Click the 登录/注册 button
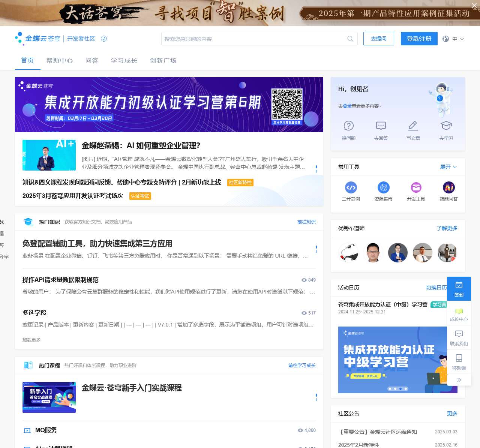480x448 pixels. 419,39
